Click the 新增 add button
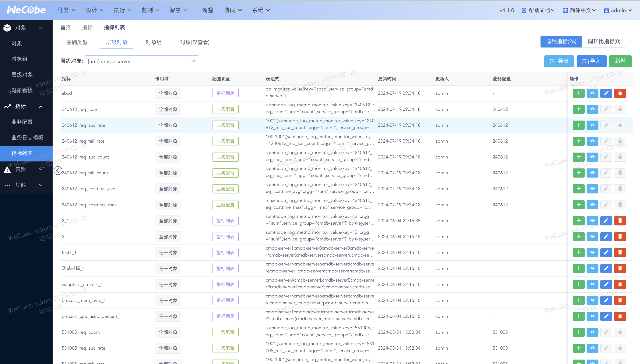The width and height of the screenshot is (640, 364). [x=620, y=61]
